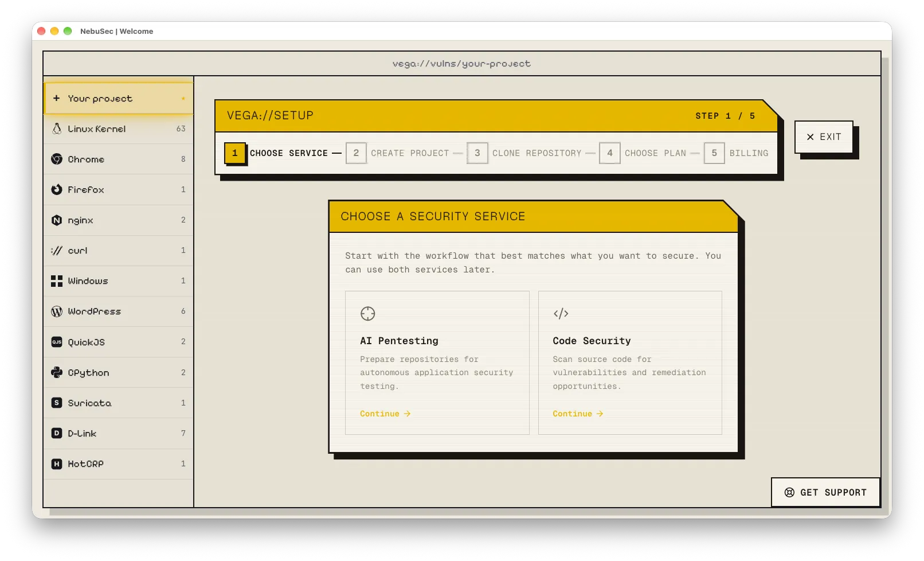Click the D-Link count 7
This screenshot has width=924, height=561.
(183, 433)
